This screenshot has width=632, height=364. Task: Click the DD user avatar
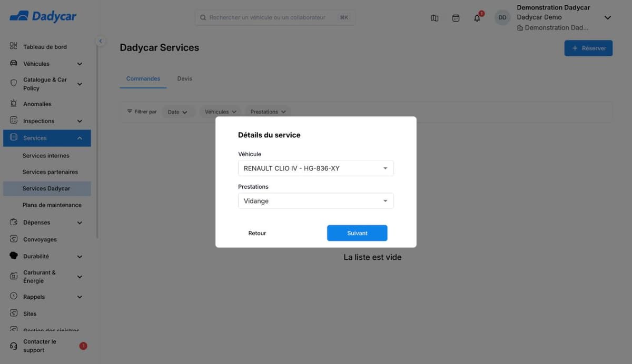[x=502, y=17]
